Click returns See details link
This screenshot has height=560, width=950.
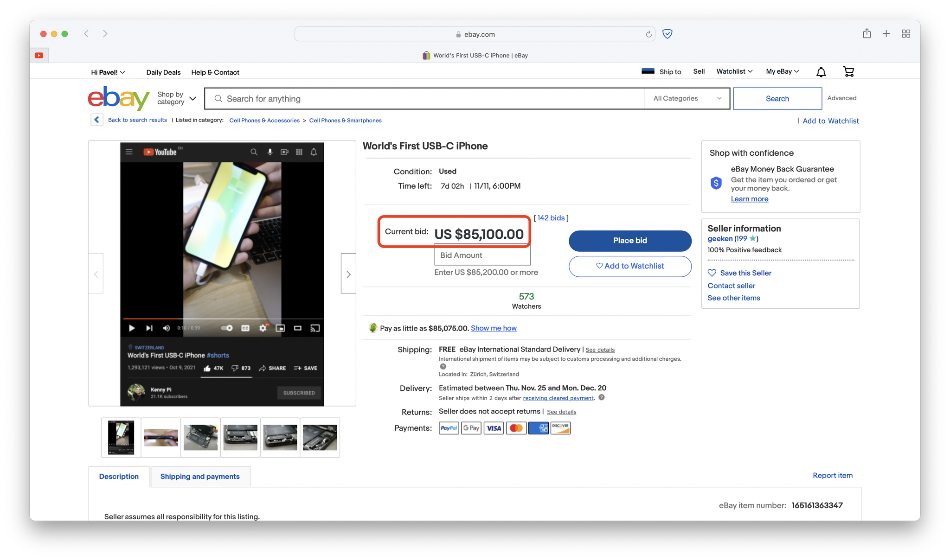(x=561, y=412)
